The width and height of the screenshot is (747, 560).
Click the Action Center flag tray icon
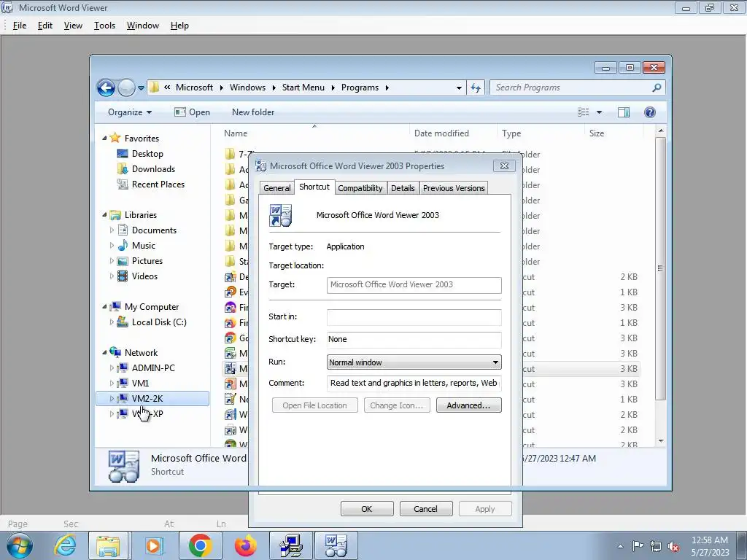pos(638,545)
